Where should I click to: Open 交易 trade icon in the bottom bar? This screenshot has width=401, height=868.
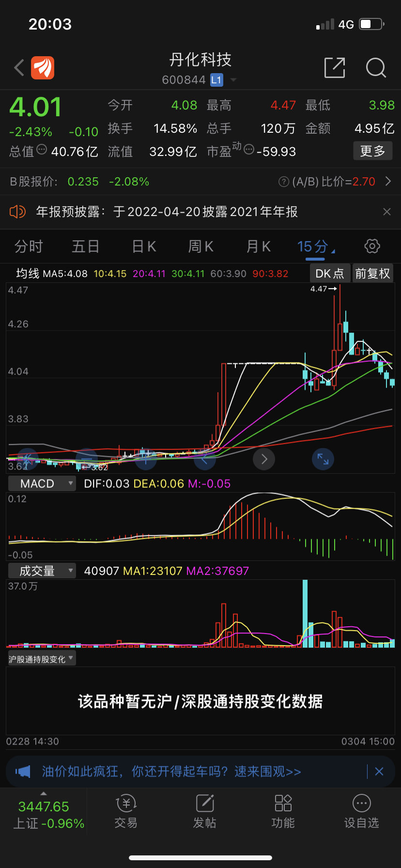click(126, 811)
